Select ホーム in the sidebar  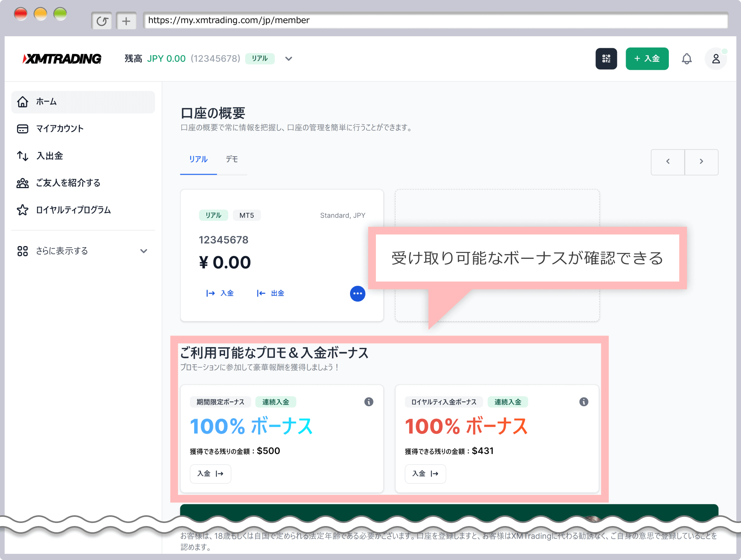(x=83, y=102)
